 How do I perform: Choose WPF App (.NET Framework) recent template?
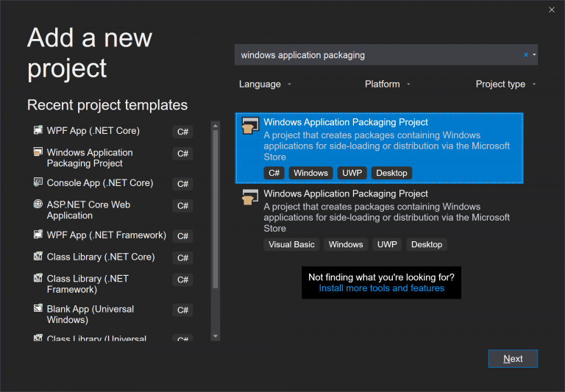113,235
